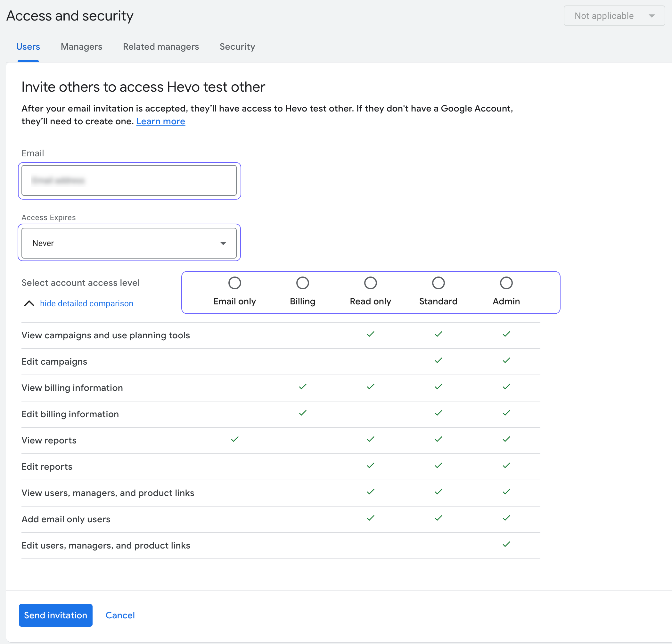Click 'View campaigns and use planning tools' text
The width and height of the screenshot is (672, 644).
pos(106,335)
